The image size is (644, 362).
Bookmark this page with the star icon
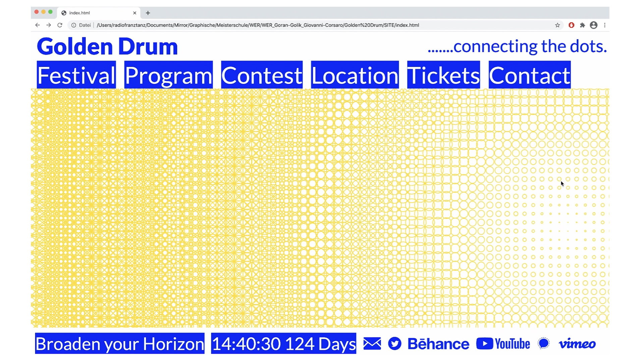click(x=557, y=25)
